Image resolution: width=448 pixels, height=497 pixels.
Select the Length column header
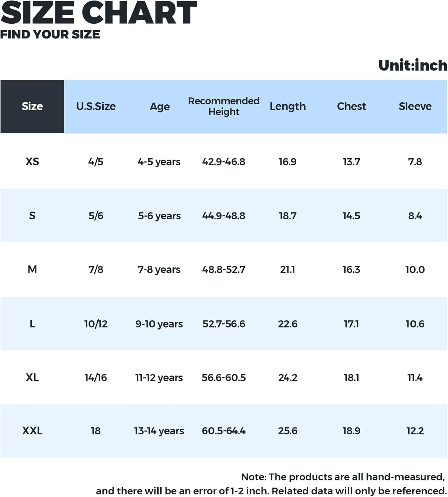pos(287,106)
